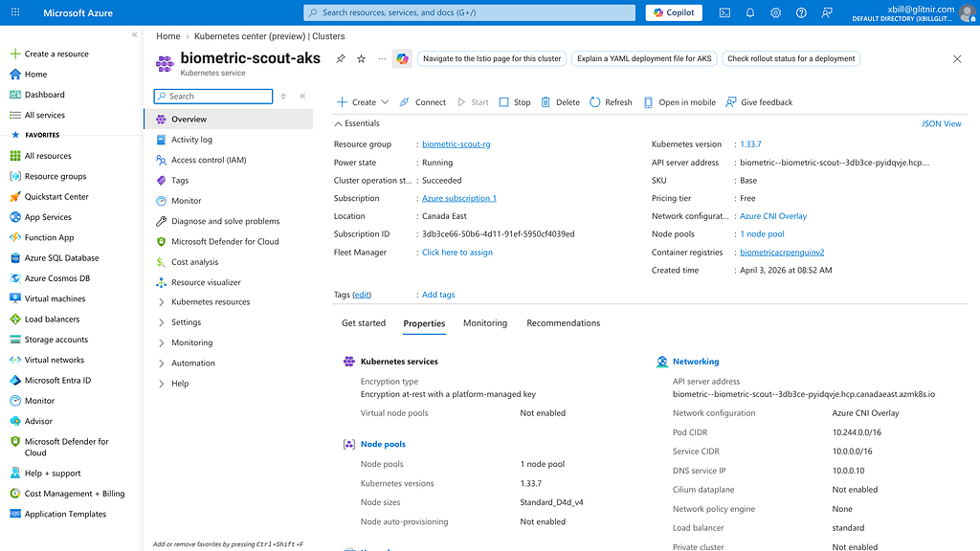Viewport: 980px width, 551px height.
Task: Open Microsoft Entra ID in sidebar
Action: 57,381
